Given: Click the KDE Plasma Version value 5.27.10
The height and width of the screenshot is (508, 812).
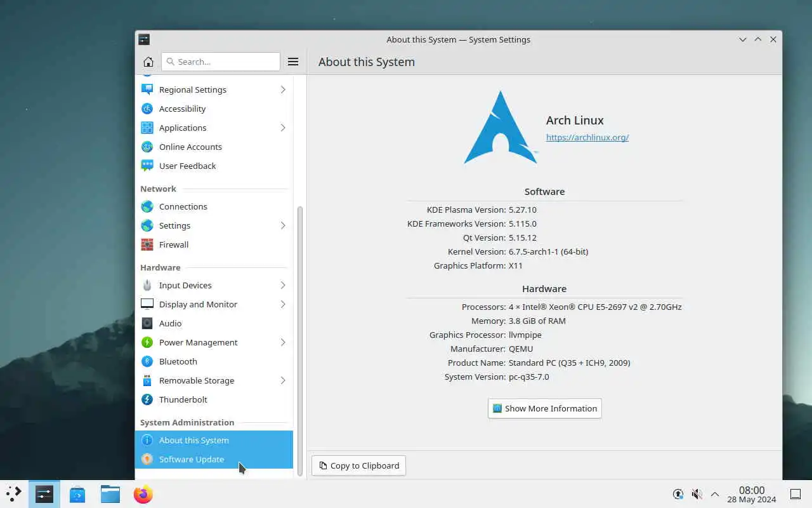Looking at the screenshot, I should (x=523, y=210).
